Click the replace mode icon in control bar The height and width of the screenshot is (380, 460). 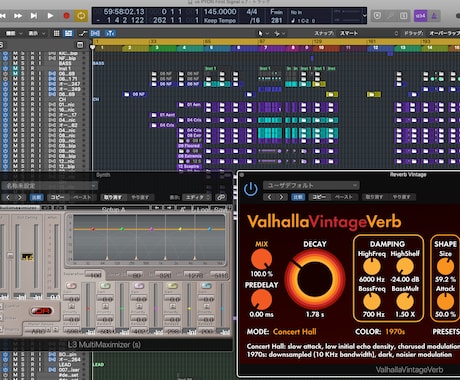[x=377, y=16]
